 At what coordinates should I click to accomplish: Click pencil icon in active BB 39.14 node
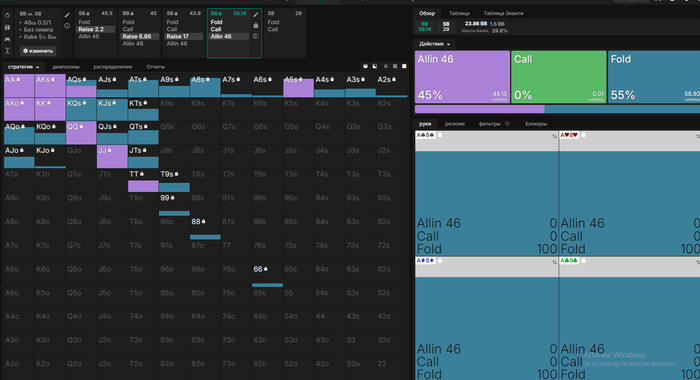[256, 15]
